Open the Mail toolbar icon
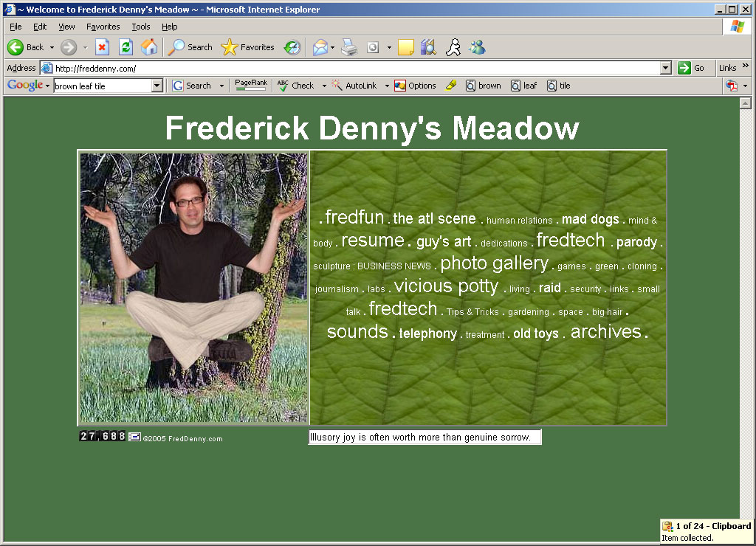Screen dimensions: 756x546 320,47
